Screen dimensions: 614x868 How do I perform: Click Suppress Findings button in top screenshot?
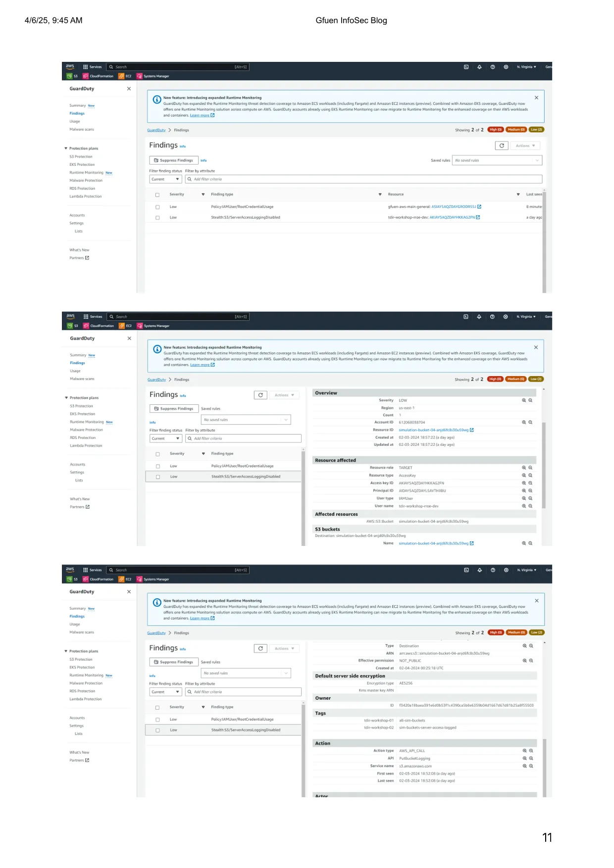point(174,160)
